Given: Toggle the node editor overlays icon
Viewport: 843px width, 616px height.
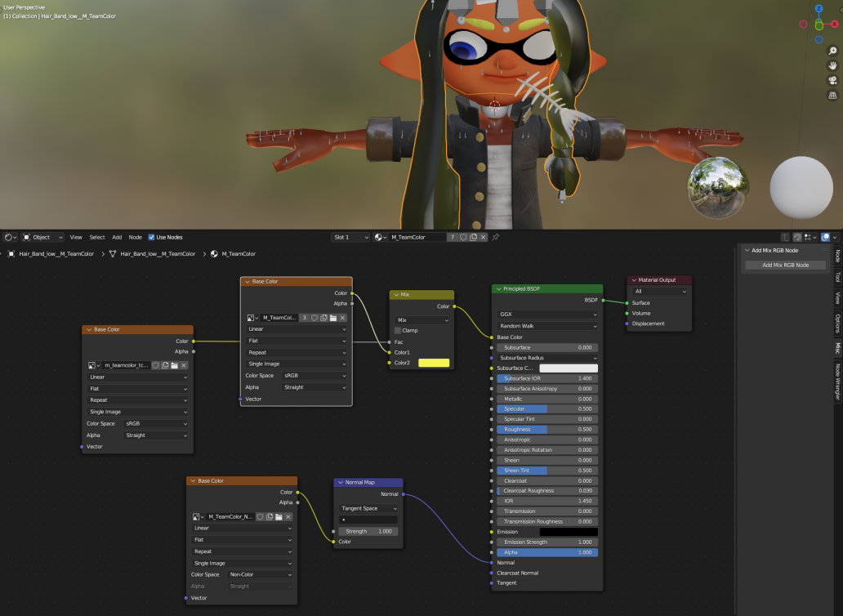Looking at the screenshot, I should (x=825, y=237).
